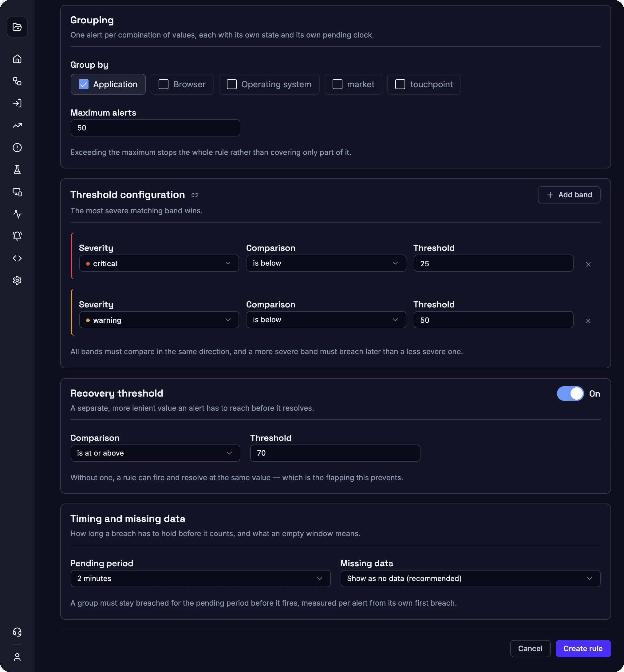Open settings via the gear icon
The image size is (624, 672).
pyautogui.click(x=17, y=280)
